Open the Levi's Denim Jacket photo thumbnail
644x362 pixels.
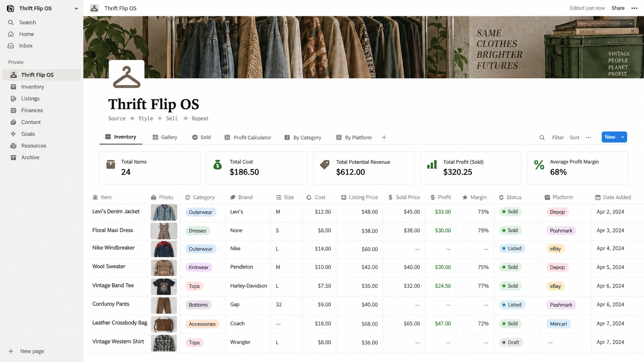point(164,212)
